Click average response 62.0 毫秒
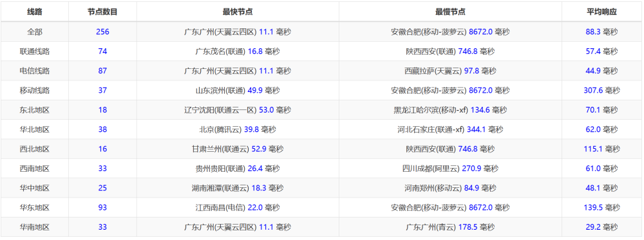 (601, 129)
